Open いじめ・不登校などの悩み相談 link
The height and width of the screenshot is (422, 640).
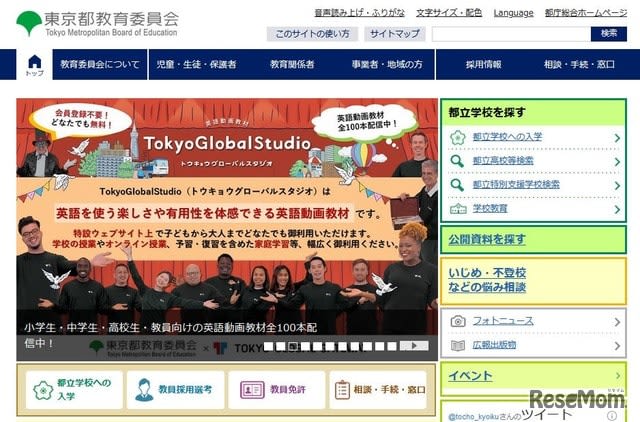487,280
